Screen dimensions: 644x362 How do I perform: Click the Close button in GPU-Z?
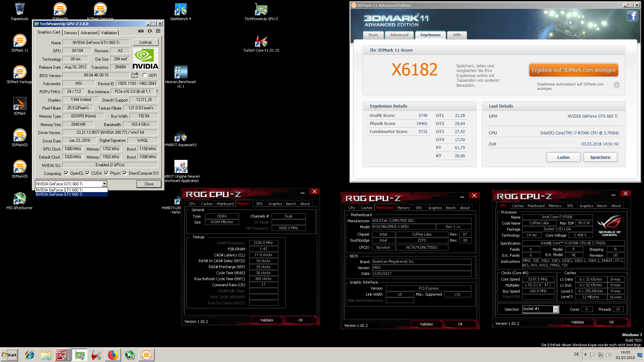point(149,184)
